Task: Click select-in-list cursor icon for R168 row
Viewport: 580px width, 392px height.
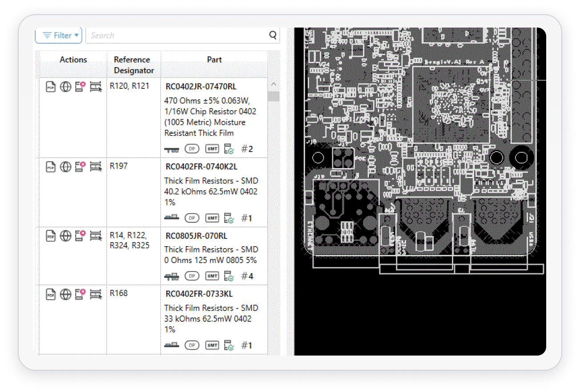Action: pos(96,294)
